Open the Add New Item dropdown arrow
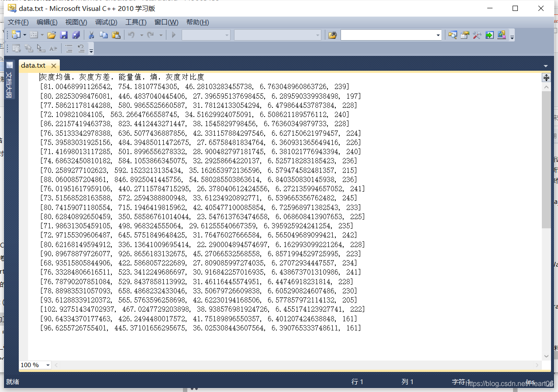Viewport: 558px width, 392px height. (42, 35)
